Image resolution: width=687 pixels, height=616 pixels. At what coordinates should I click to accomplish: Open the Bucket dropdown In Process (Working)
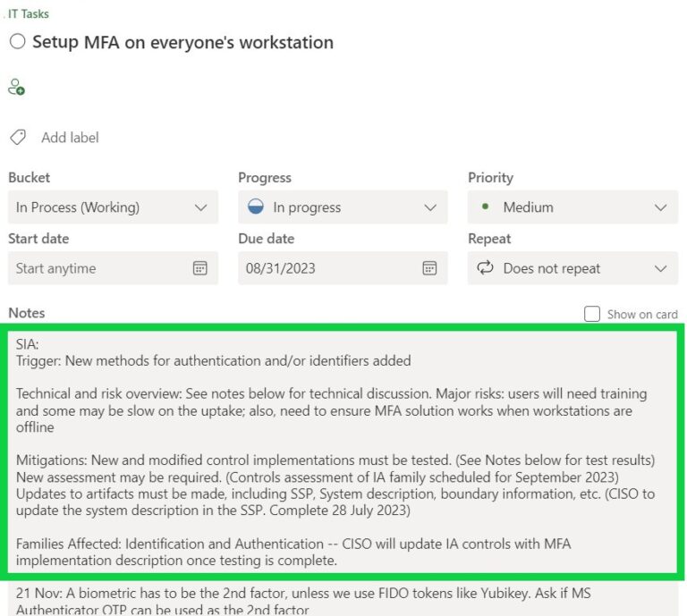pyautogui.click(x=113, y=207)
